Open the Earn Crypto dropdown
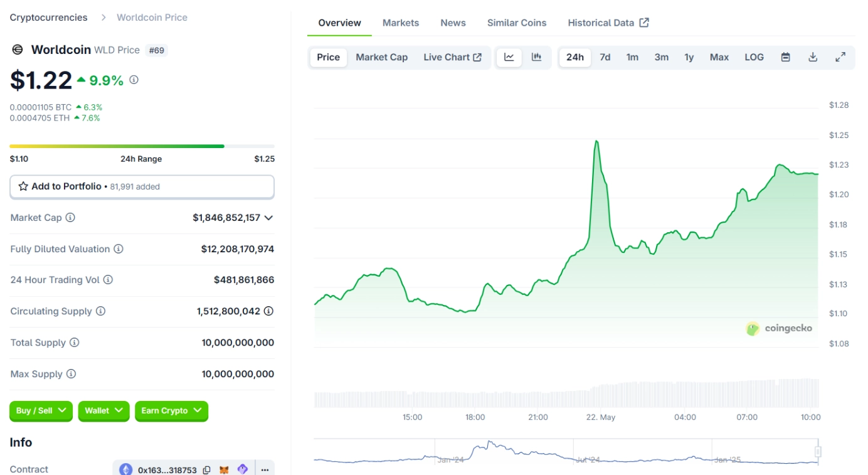This screenshot has height=475, width=868. click(x=171, y=411)
